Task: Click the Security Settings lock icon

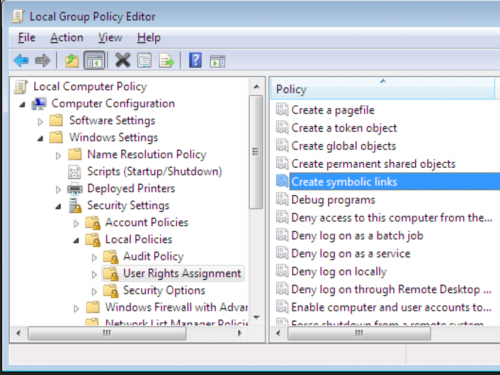Action: [75, 205]
